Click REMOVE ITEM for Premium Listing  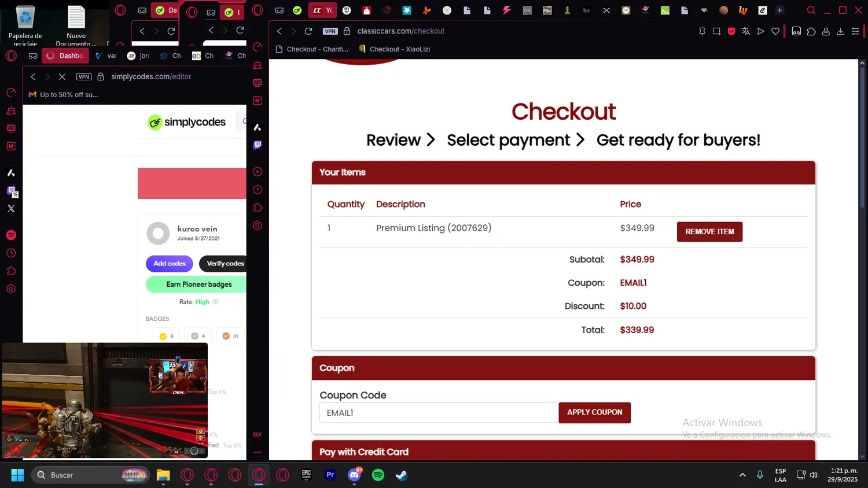coord(709,232)
